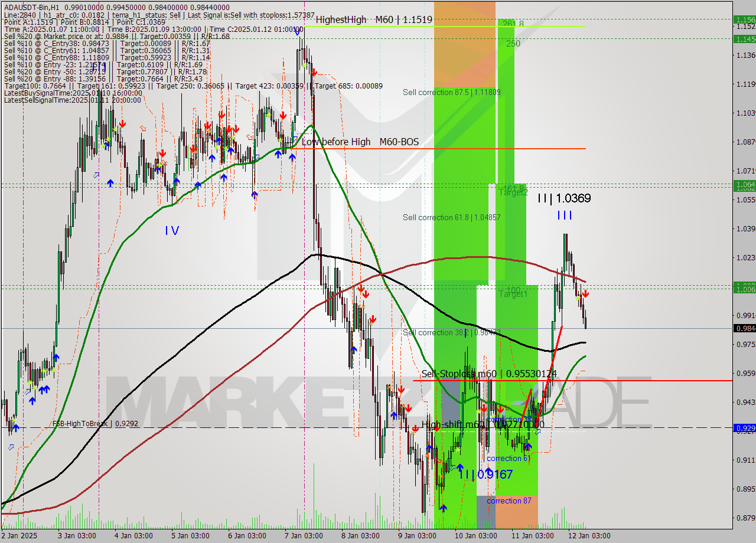Viewport: 756px width, 543px height.
Task: Click the 0.959 price axis value
Action: coord(745,373)
